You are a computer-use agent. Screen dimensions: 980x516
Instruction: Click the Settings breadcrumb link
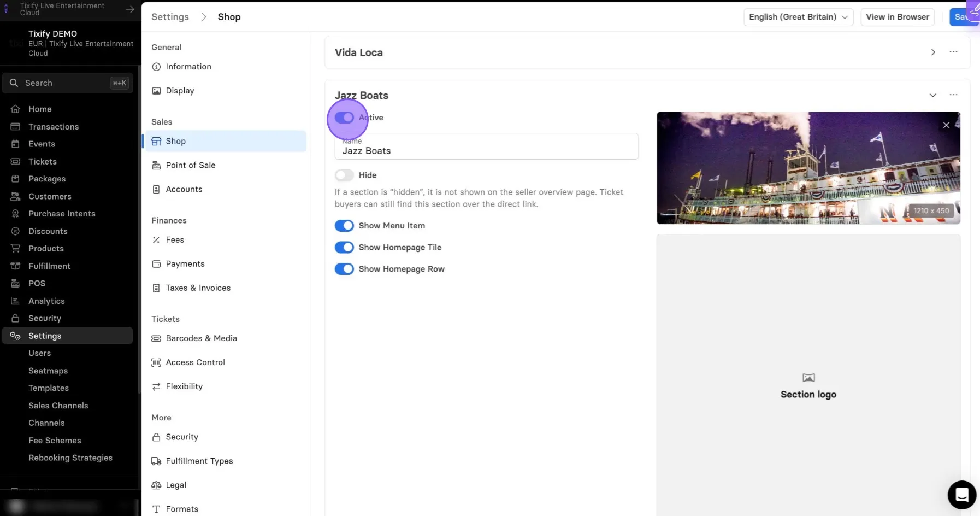coord(170,17)
